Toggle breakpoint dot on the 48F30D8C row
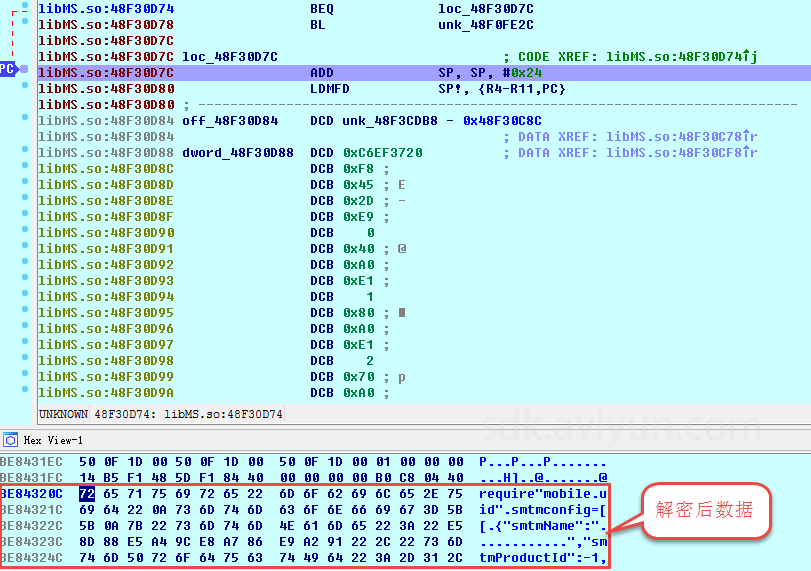The width and height of the screenshot is (811, 571). (x=25, y=166)
